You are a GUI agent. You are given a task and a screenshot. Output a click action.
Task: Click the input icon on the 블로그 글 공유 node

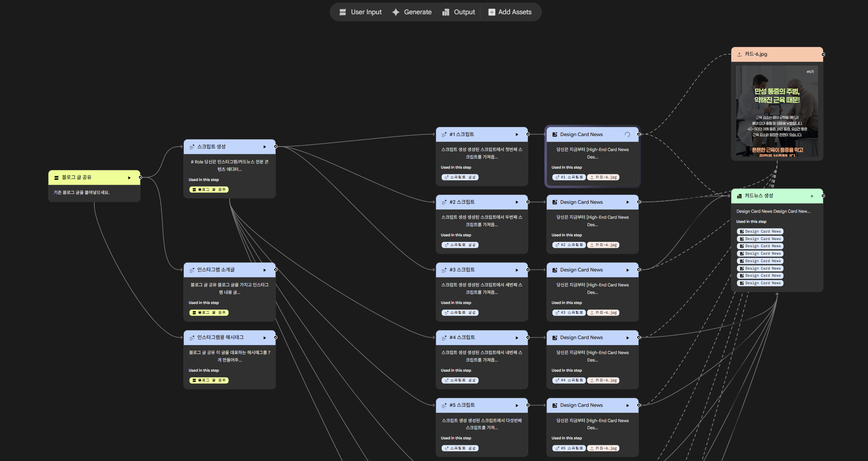coord(56,178)
